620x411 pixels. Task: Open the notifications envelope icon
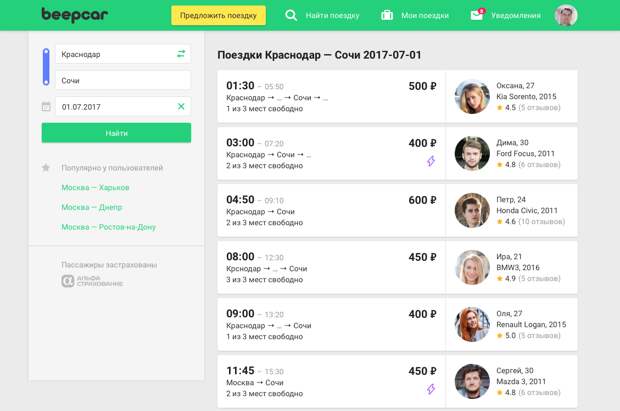(477, 15)
